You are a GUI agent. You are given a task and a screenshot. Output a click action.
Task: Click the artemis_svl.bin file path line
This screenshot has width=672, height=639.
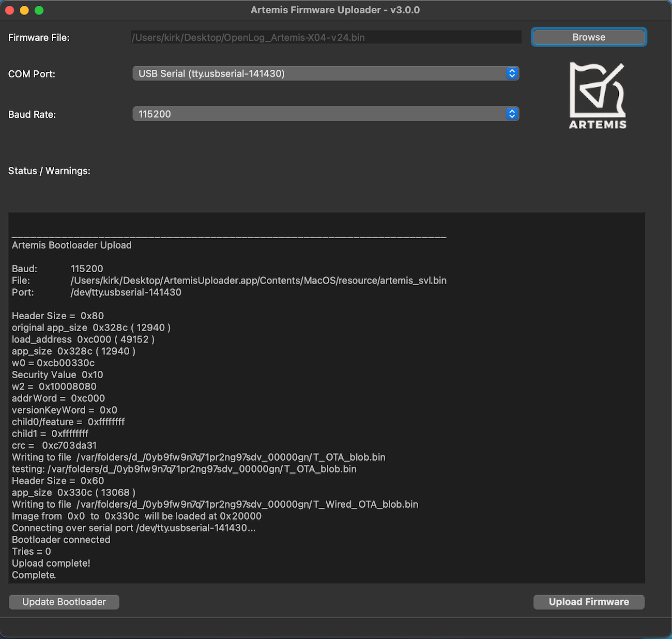point(229,280)
